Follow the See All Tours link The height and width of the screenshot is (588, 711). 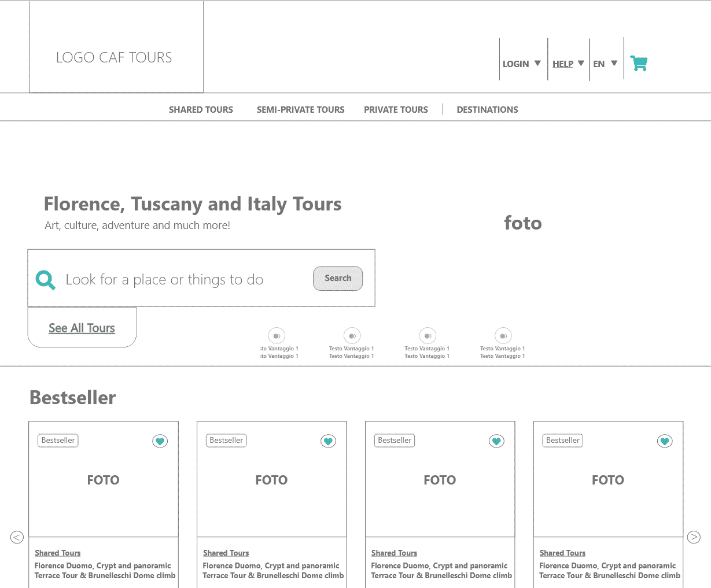click(x=82, y=328)
